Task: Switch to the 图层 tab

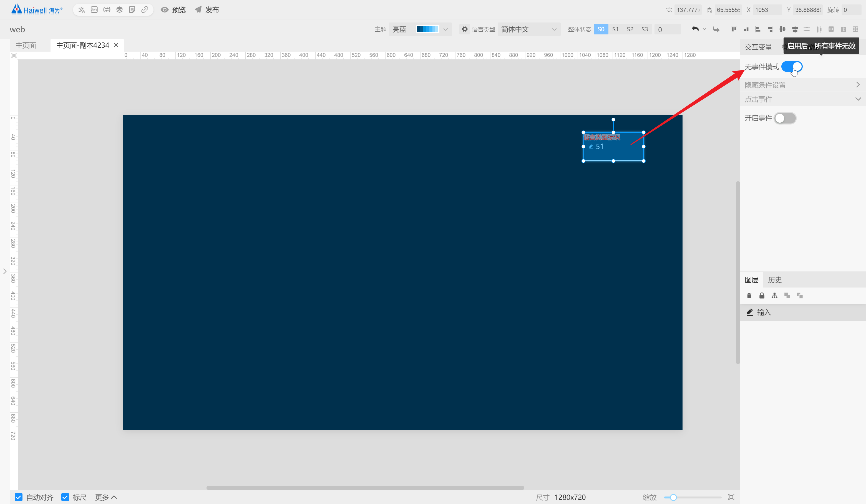Action: click(x=752, y=280)
